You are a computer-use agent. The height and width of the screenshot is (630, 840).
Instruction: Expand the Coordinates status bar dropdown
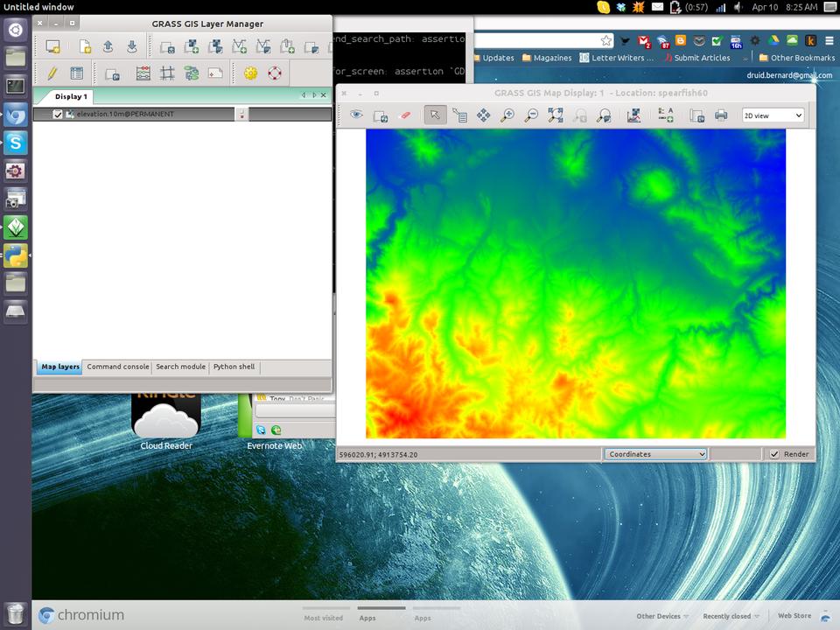[655, 454]
